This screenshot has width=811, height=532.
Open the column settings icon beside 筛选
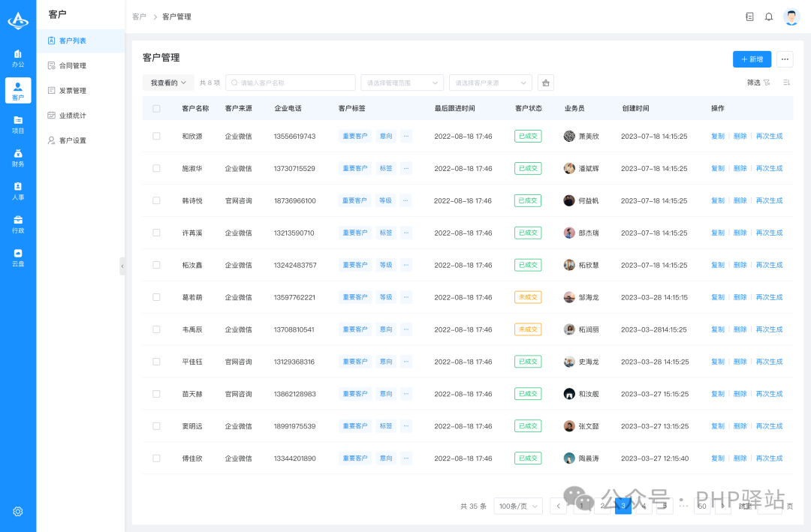(786, 83)
